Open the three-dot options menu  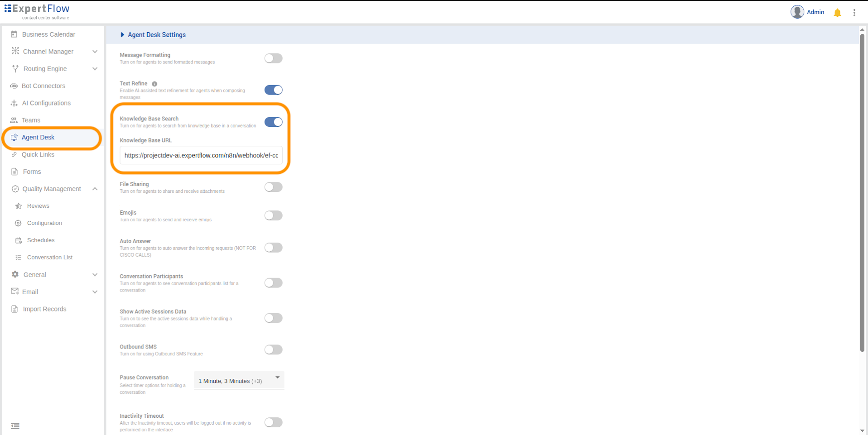click(854, 13)
